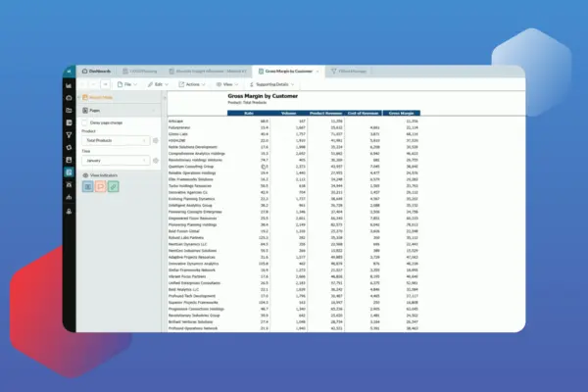The height and width of the screenshot is (392, 588).
Task: Select the Profound Operations Network row label
Action: [193, 328]
